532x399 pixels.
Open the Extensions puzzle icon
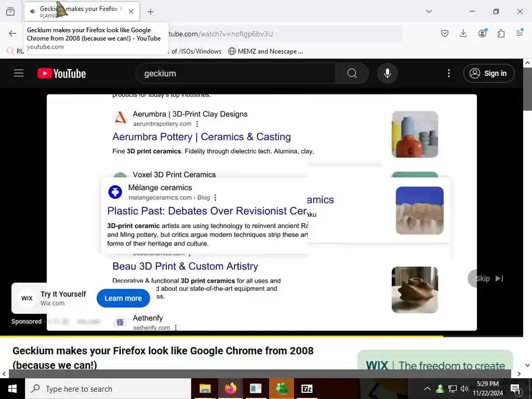pos(501,33)
